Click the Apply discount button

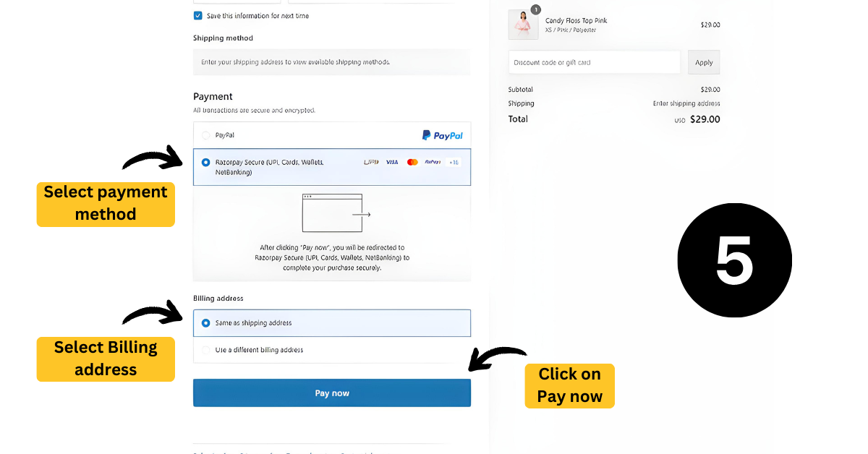pyautogui.click(x=704, y=62)
